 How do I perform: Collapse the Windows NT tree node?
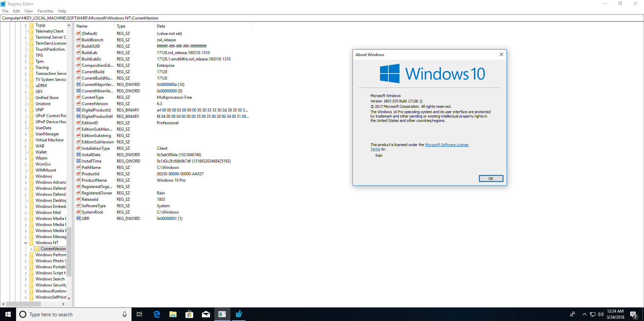[25, 243]
